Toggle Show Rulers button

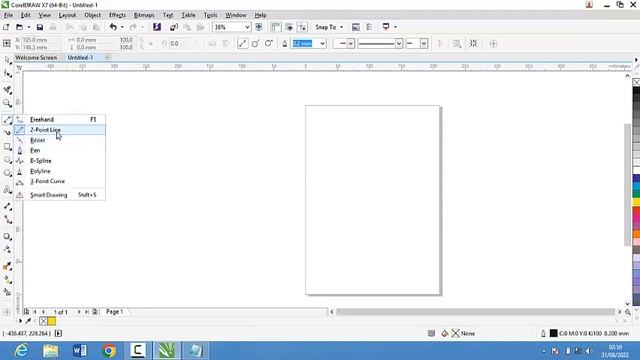tap(276, 27)
